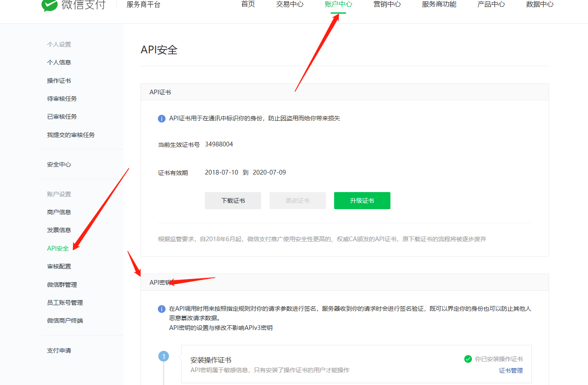Click the 服务商平台 header label
Screen dimensions: 588x385
pos(143,5)
